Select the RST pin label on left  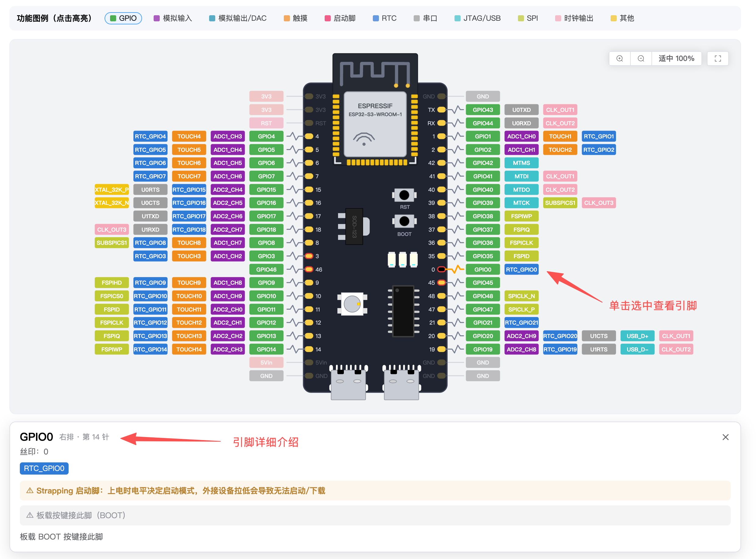point(266,123)
